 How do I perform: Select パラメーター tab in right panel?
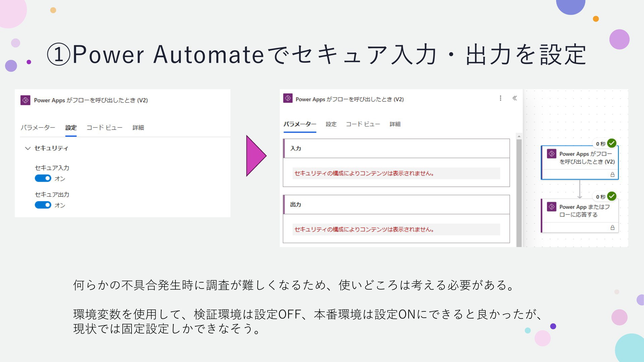point(300,124)
